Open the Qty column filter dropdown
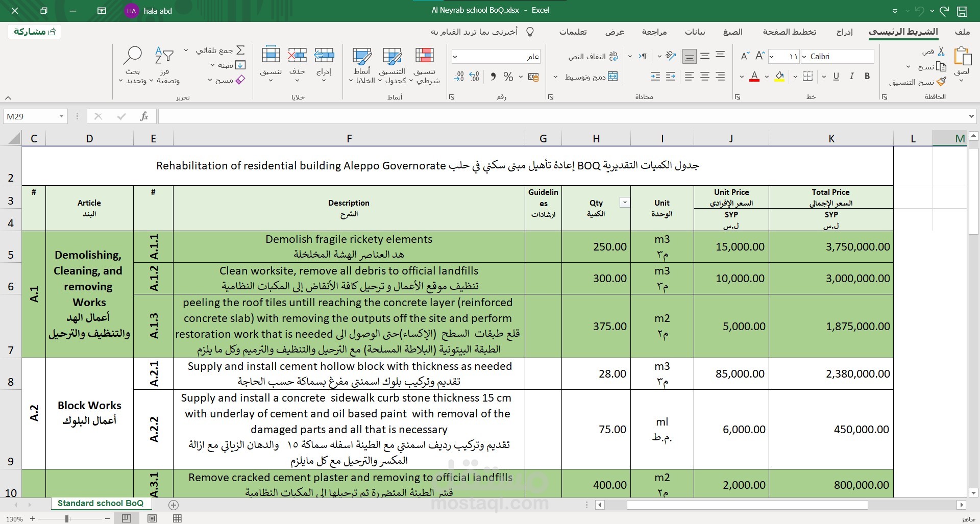This screenshot has height=524, width=980. tap(624, 203)
